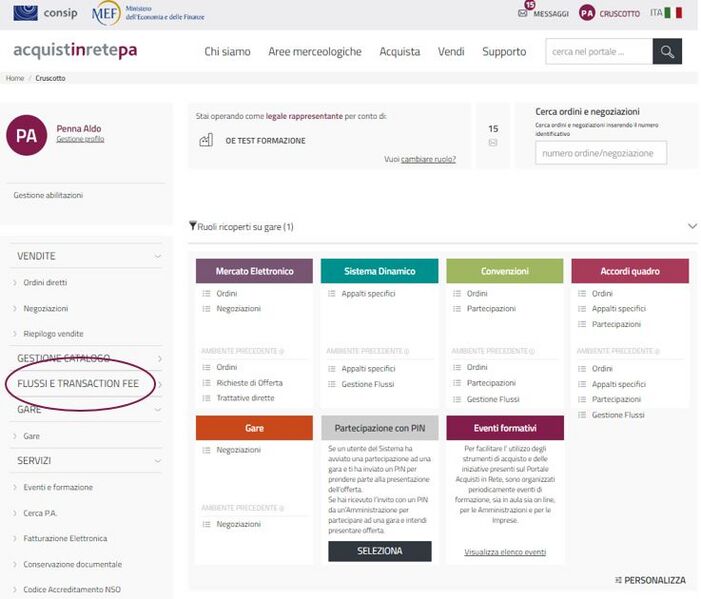This screenshot has width=701, height=599.
Task: Expand the Ruoli ricoperti su gare chevron
Action: pyautogui.click(x=692, y=226)
